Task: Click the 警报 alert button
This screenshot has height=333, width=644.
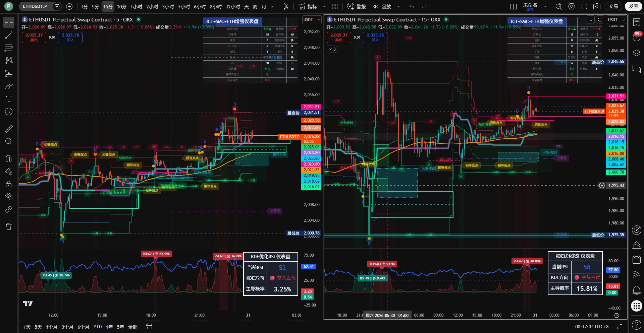Action: click(x=357, y=6)
